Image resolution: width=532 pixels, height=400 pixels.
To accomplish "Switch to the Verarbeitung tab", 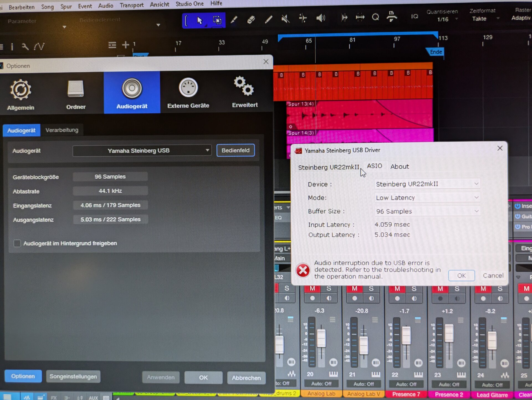I will tap(62, 130).
